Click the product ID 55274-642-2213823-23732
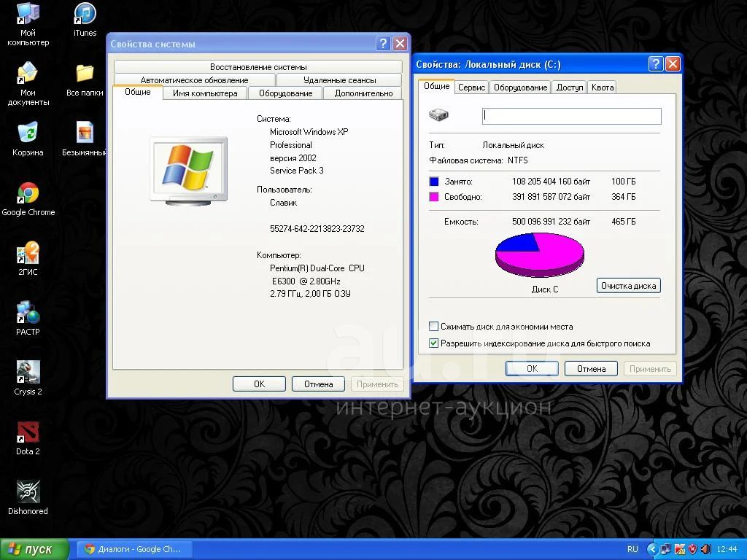The image size is (747, 560). click(x=317, y=228)
